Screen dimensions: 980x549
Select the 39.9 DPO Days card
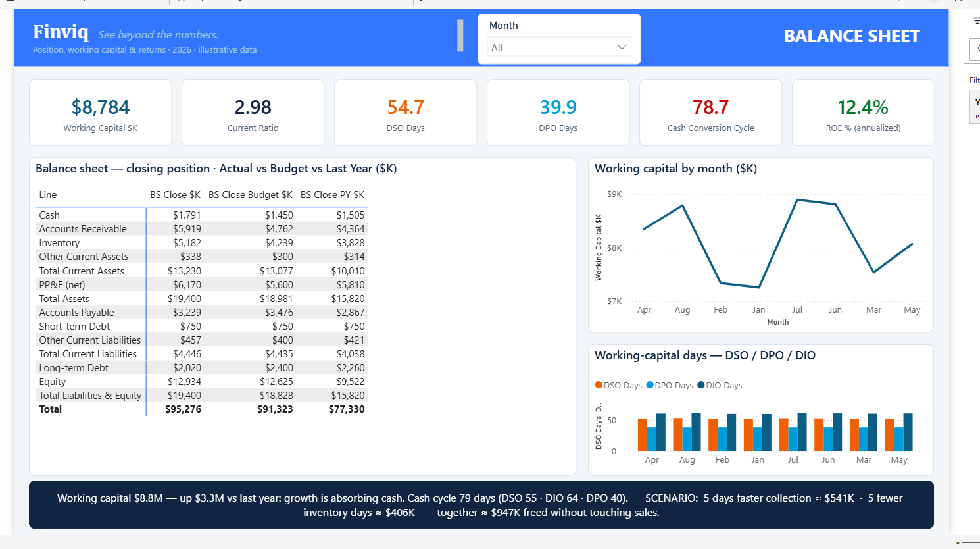click(x=558, y=113)
